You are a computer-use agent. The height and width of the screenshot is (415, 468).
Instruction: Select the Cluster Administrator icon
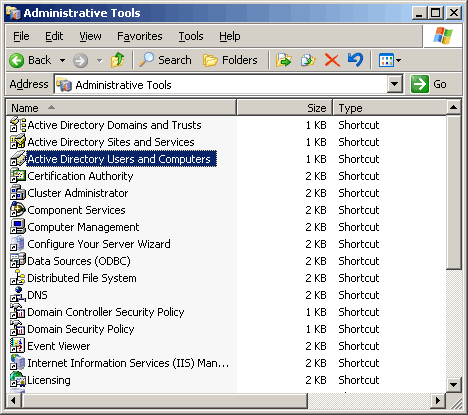(18, 193)
